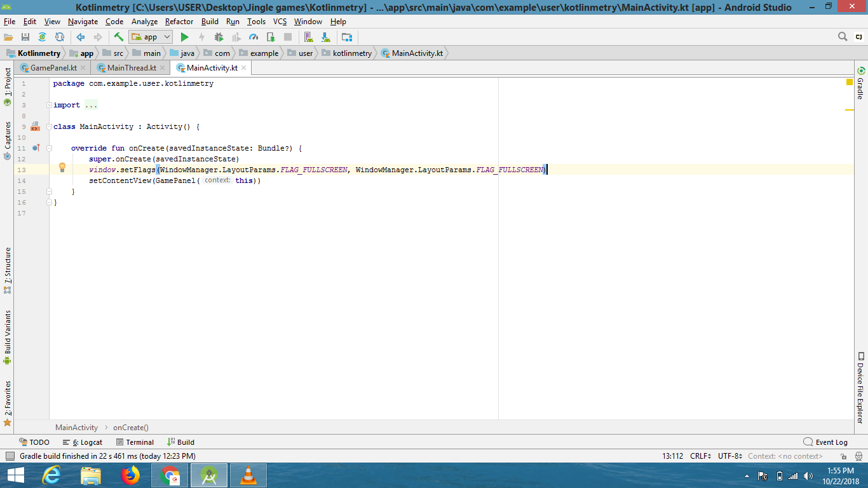Click the intention lightbulb on line 13

pos(62,167)
